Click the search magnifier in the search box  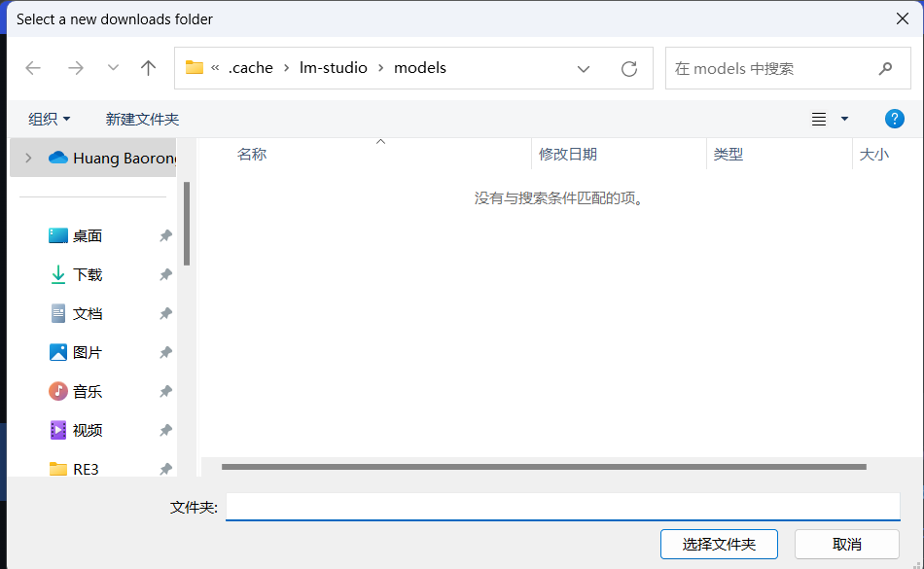click(884, 68)
